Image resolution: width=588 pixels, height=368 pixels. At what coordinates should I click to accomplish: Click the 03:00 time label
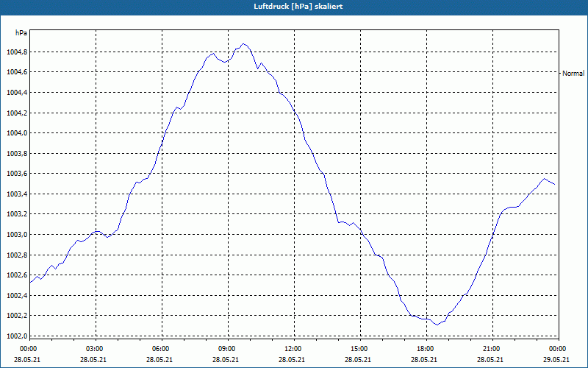96,349
